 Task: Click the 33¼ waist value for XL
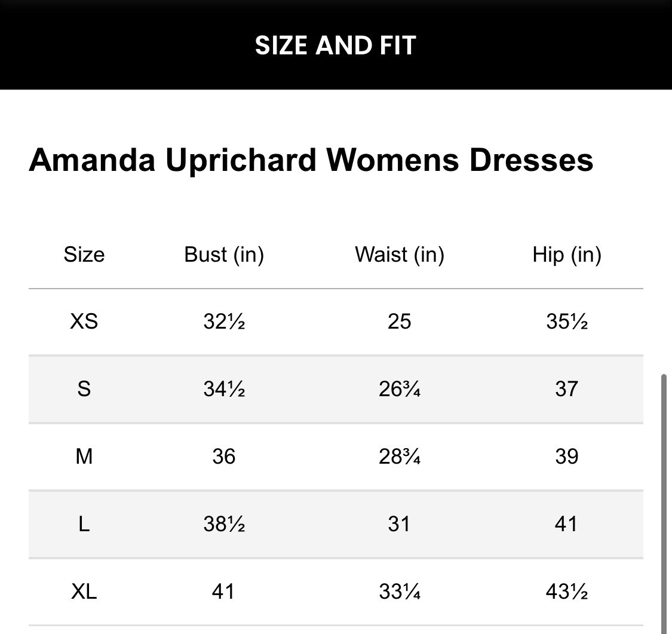tap(399, 592)
